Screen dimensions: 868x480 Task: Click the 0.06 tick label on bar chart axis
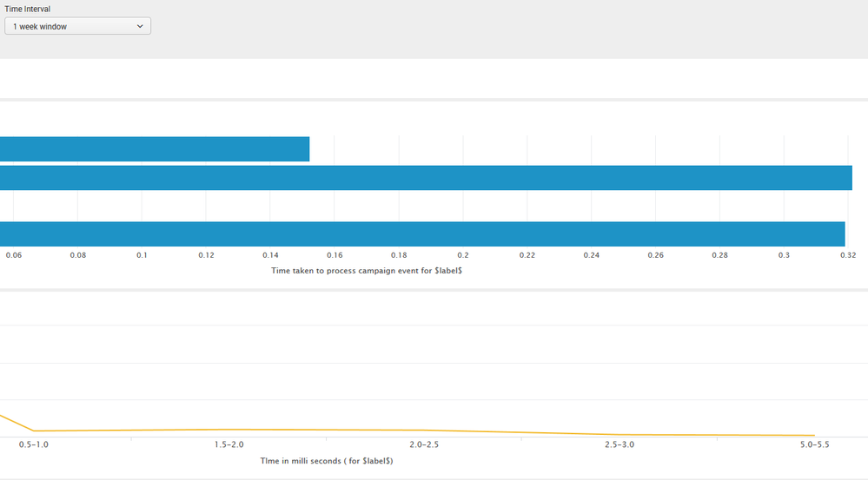(14, 255)
